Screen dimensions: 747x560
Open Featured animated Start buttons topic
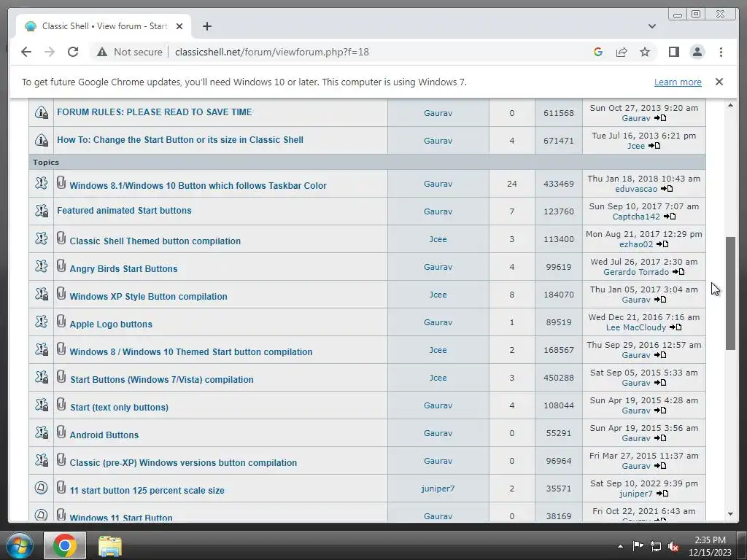click(x=124, y=211)
